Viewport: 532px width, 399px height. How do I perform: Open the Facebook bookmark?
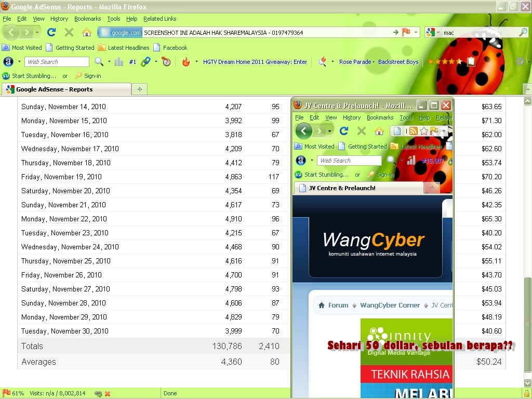(170, 48)
